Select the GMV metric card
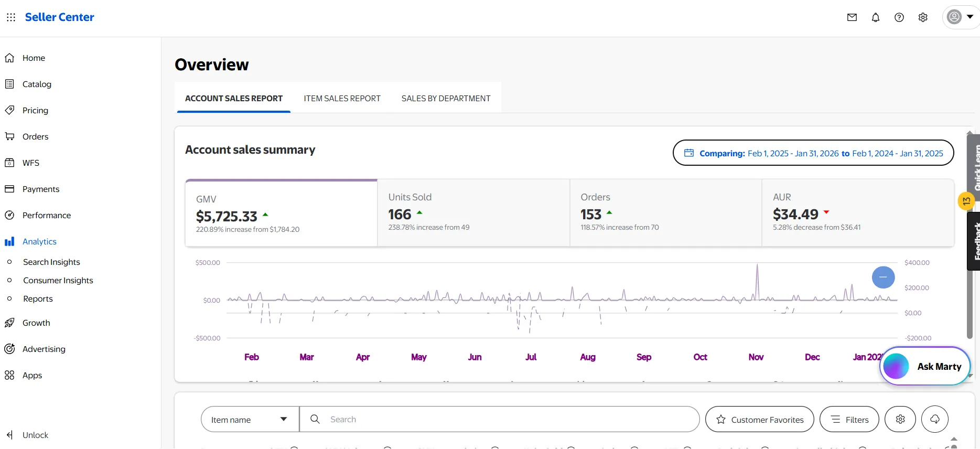Image resolution: width=980 pixels, height=449 pixels. [x=281, y=213]
